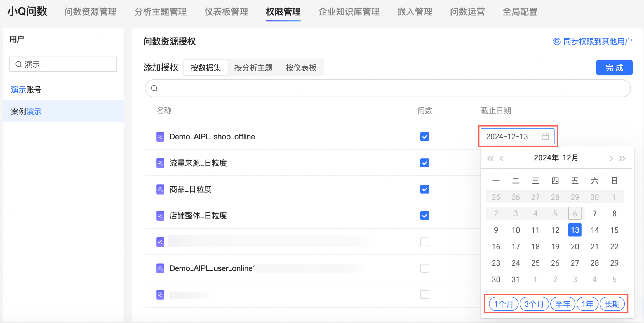Viewport: 644px width, 323px height.
Task: Click magnifier icon in dataset search bar
Action: tap(154, 88)
